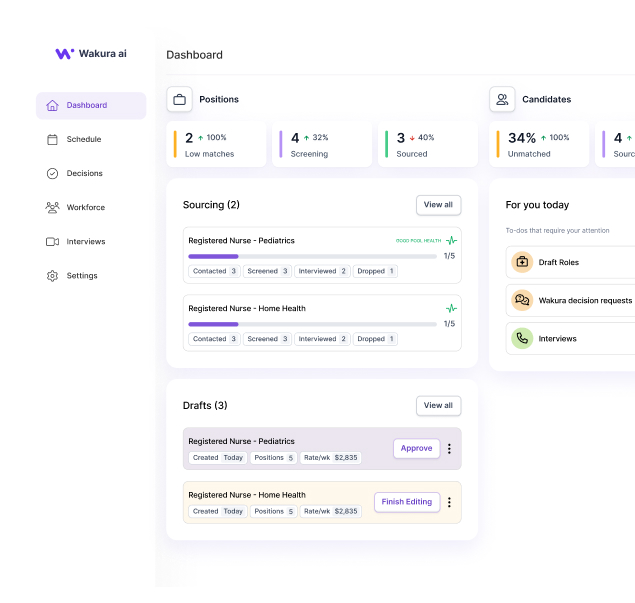
Task: View all Drafts
Action: (x=438, y=405)
